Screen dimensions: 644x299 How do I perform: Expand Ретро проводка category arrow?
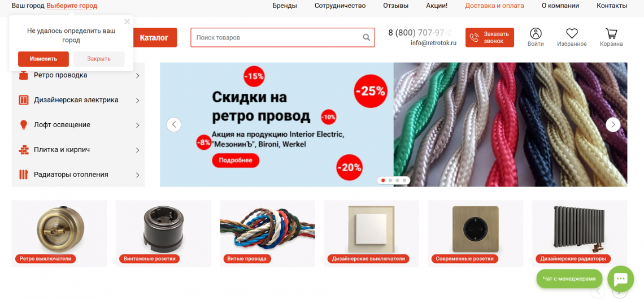138,76
